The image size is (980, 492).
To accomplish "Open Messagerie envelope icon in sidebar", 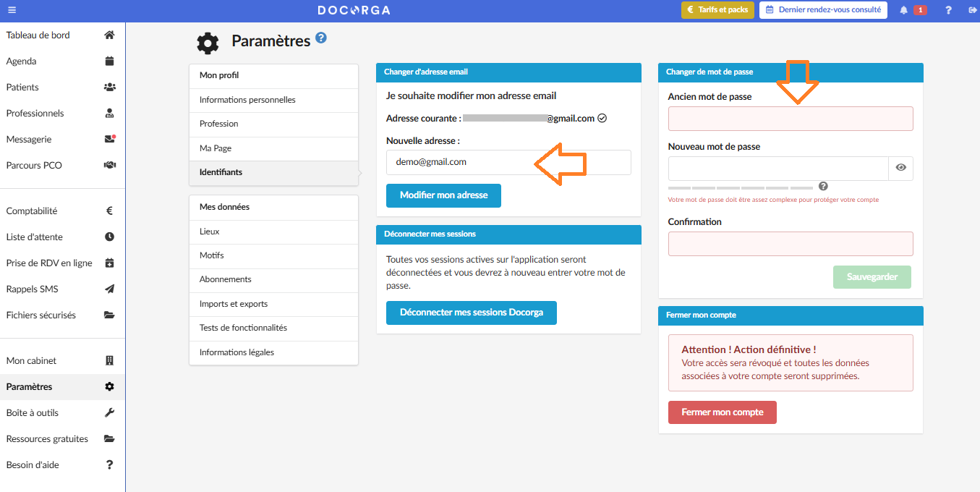I will [x=109, y=140].
